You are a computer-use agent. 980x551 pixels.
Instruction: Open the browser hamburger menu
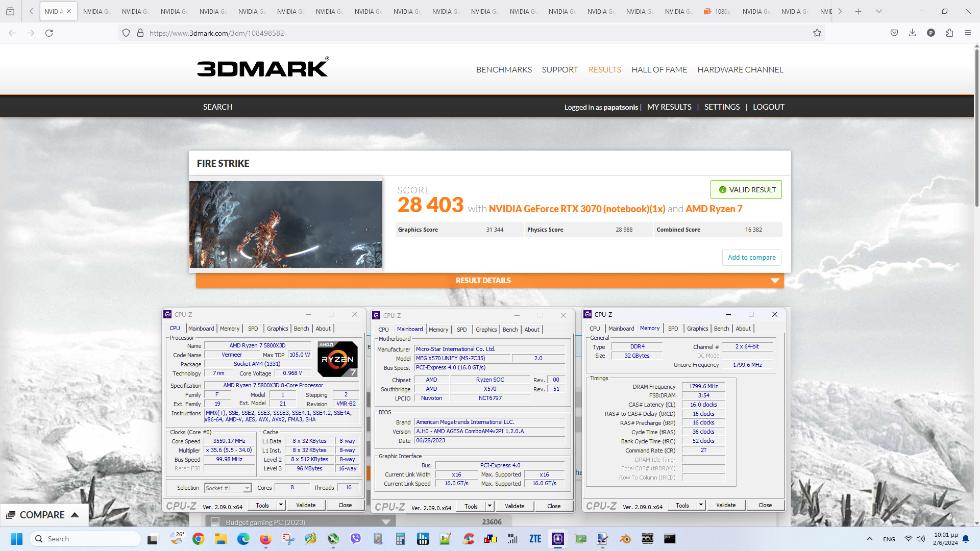[x=968, y=33]
